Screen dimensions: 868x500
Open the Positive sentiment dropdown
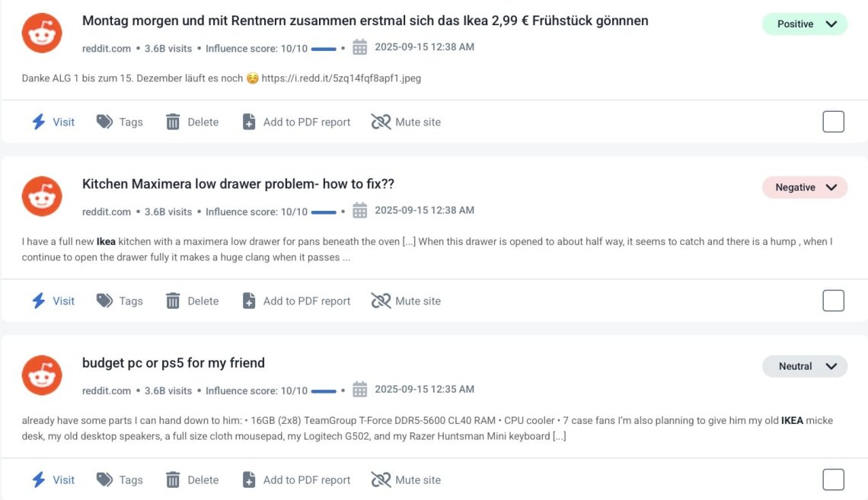pyautogui.click(x=805, y=24)
